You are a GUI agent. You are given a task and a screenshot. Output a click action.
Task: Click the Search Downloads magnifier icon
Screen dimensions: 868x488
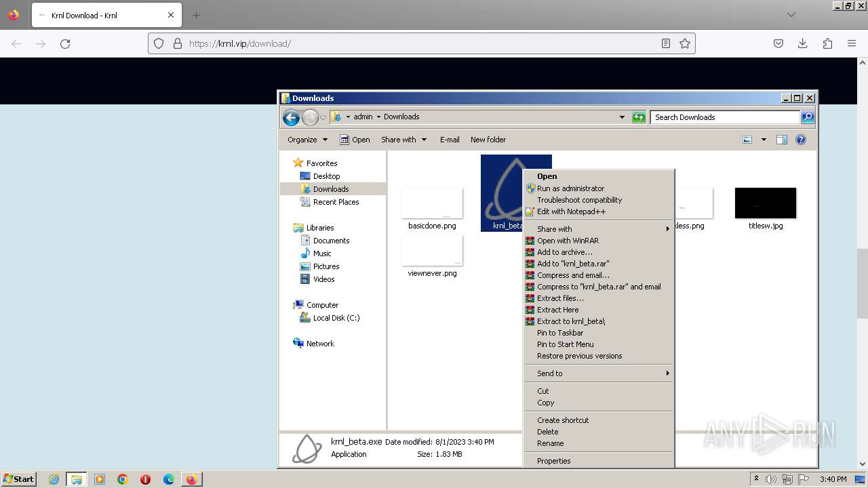(807, 117)
